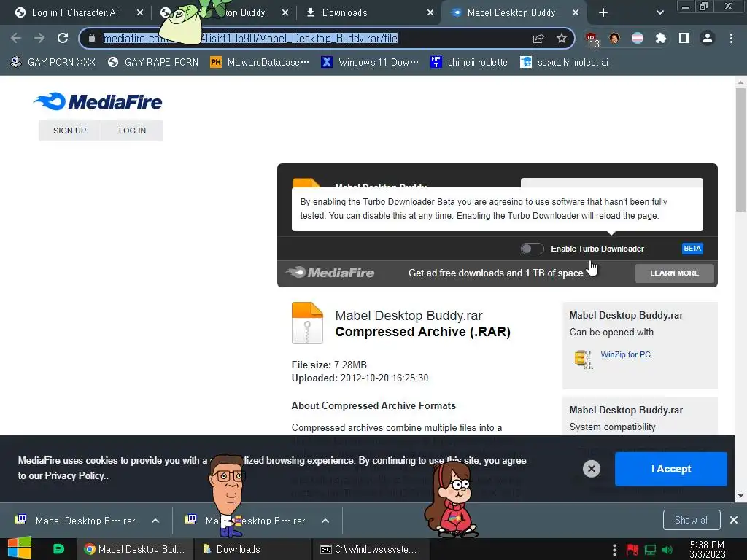
Task: Open the C:\Windows\syste… console taskbar button
Action: click(x=370, y=549)
